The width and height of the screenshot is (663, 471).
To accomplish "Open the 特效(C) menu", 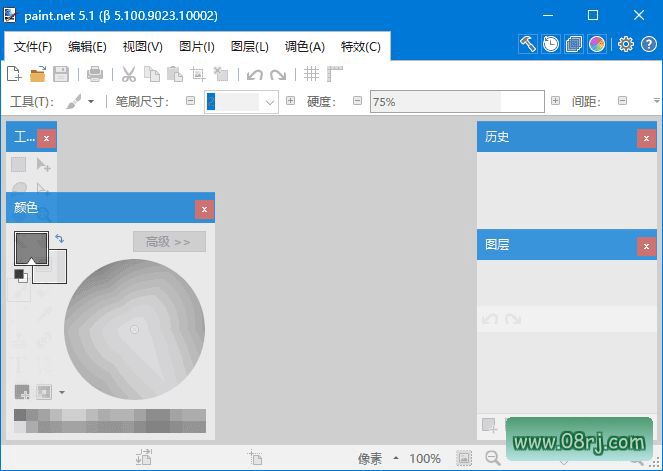I will (361, 46).
